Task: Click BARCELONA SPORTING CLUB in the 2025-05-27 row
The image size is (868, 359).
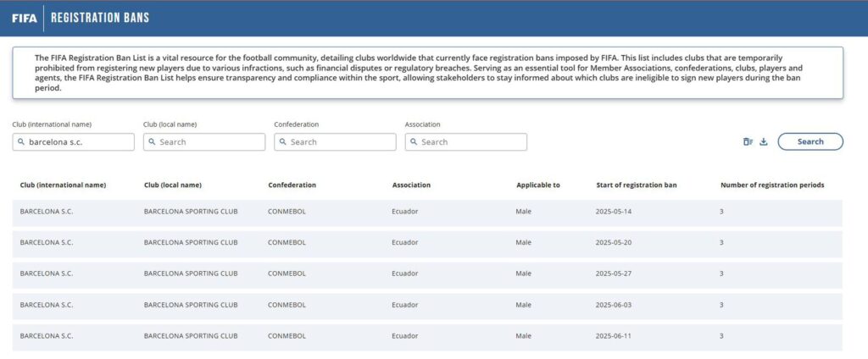Action: pos(191,273)
